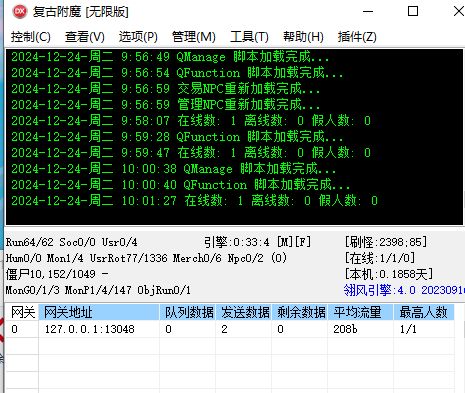Open the 查看(V) menu
The width and height of the screenshot is (465, 393).
(x=85, y=36)
